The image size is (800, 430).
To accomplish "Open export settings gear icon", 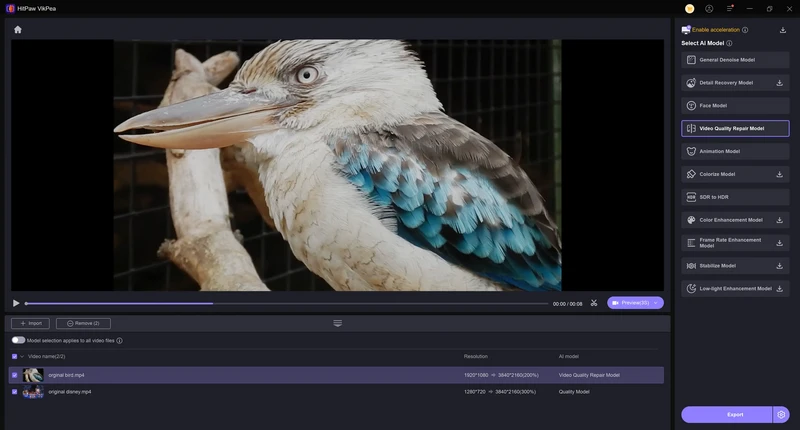I will (x=781, y=414).
